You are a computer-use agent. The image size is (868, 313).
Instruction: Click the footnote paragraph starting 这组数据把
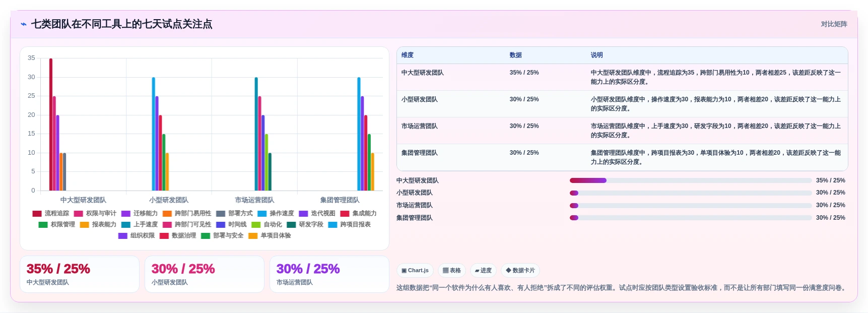click(x=622, y=288)
